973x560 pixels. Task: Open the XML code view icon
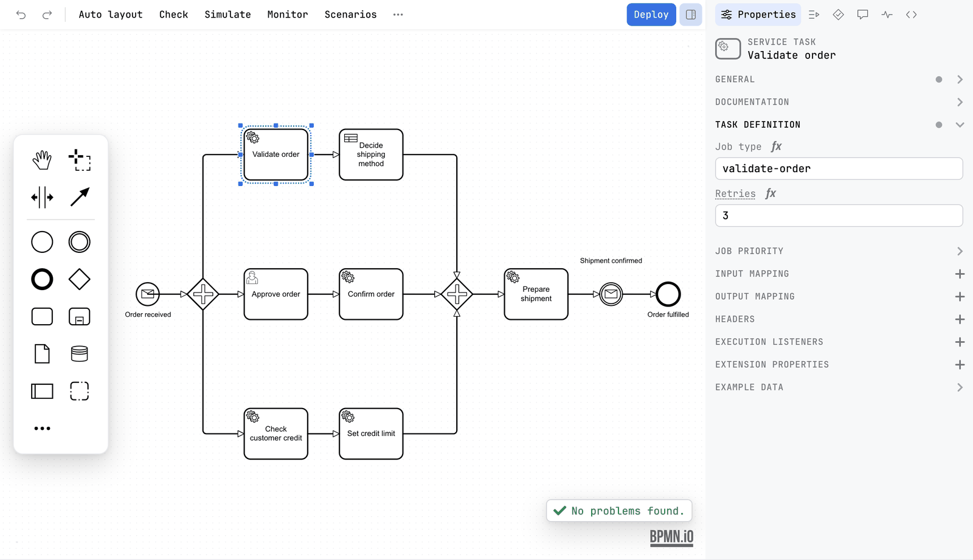[911, 15]
